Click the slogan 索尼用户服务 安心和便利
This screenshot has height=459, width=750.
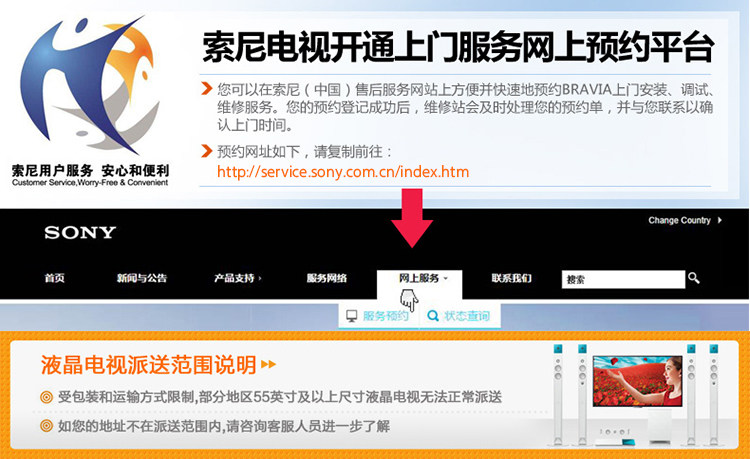click(90, 171)
